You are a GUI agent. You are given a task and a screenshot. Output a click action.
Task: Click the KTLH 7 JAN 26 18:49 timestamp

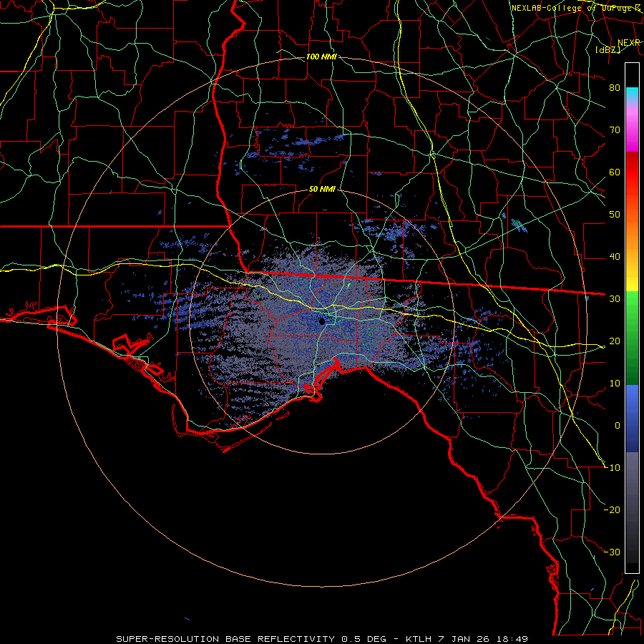coord(467,639)
